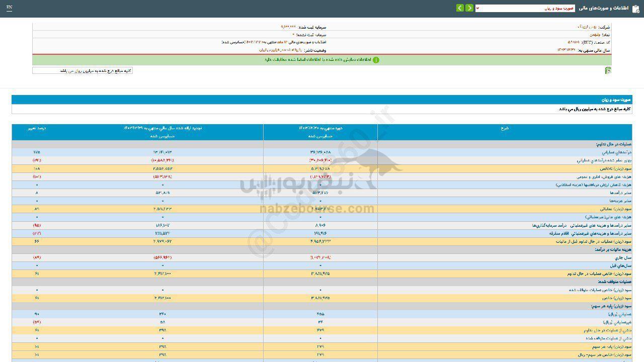Go to next report with right green arrow
The width and height of the screenshot is (644, 362).
pyautogui.click(x=469, y=8)
